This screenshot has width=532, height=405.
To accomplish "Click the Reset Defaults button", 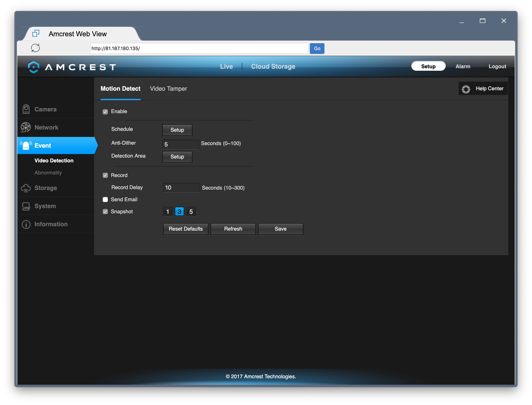I will [185, 229].
